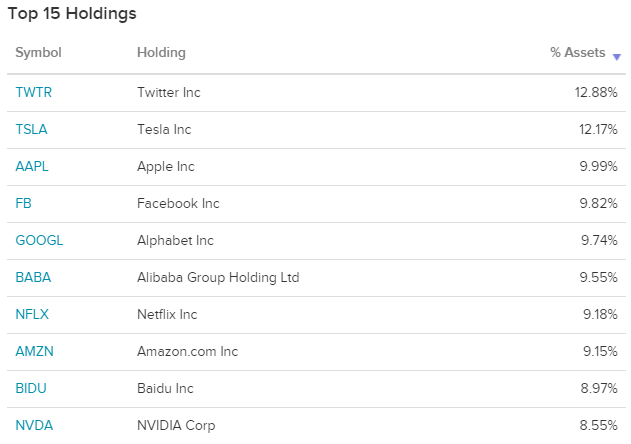
Task: Click the Holding column header
Action: [x=161, y=52]
